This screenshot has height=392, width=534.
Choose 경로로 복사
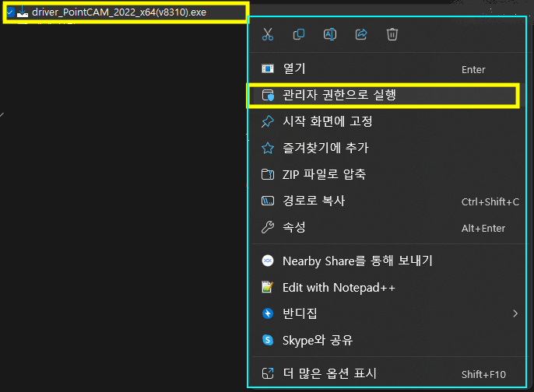[388, 201]
